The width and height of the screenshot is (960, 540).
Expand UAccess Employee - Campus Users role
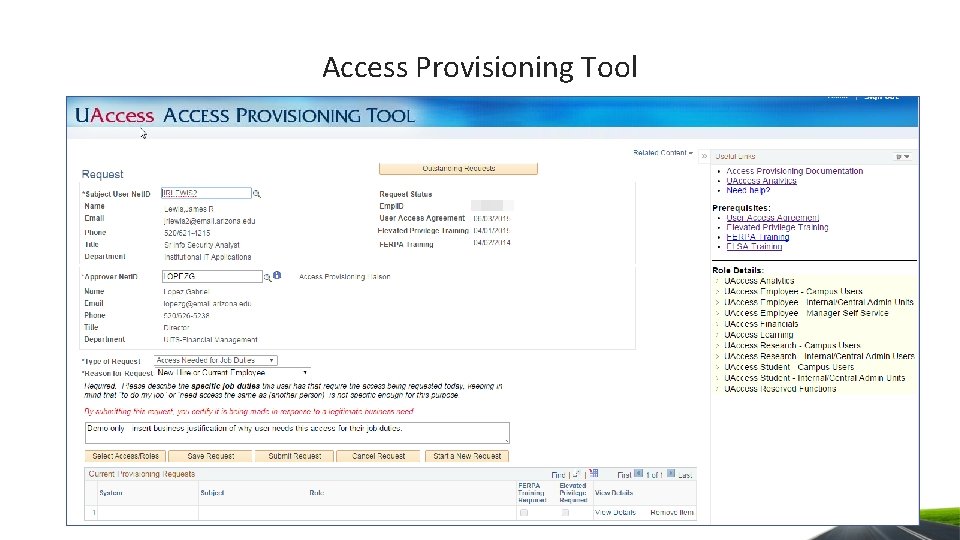tap(718, 291)
